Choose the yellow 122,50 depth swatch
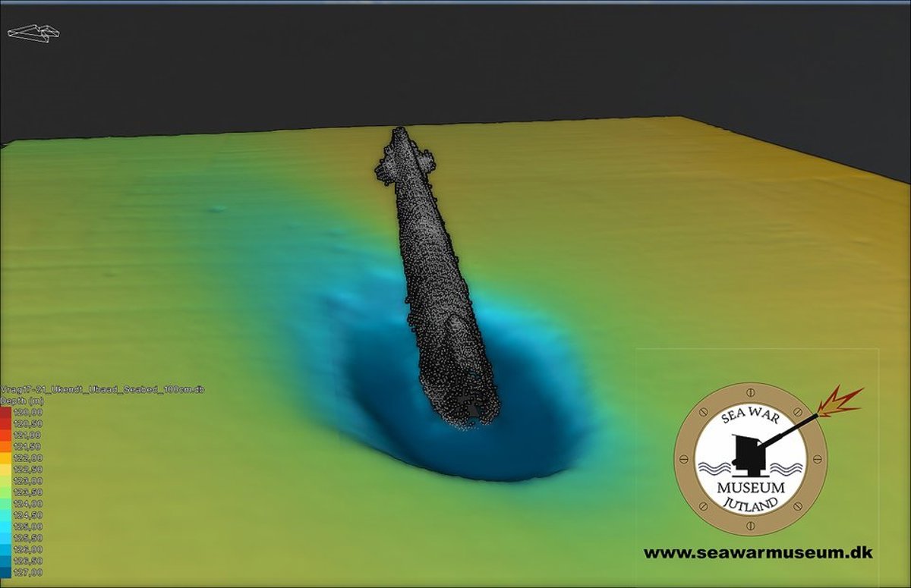911x588 pixels. pyautogui.click(x=5, y=469)
